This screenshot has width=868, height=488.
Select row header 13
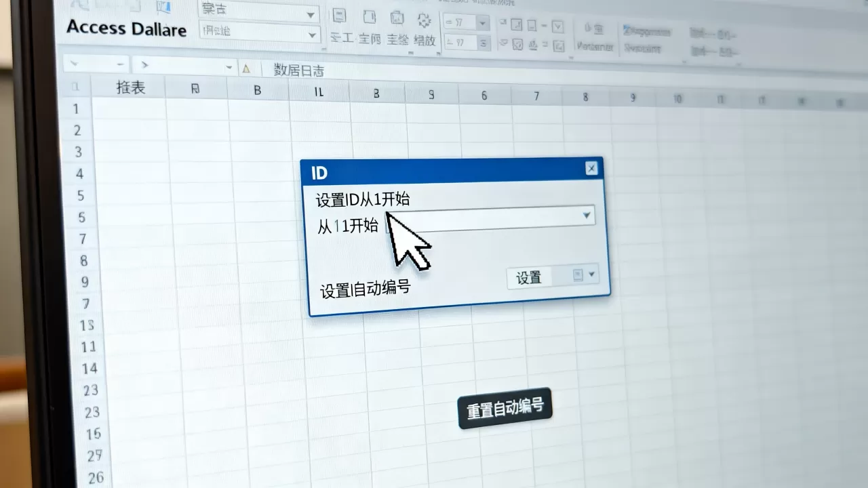[x=87, y=325]
